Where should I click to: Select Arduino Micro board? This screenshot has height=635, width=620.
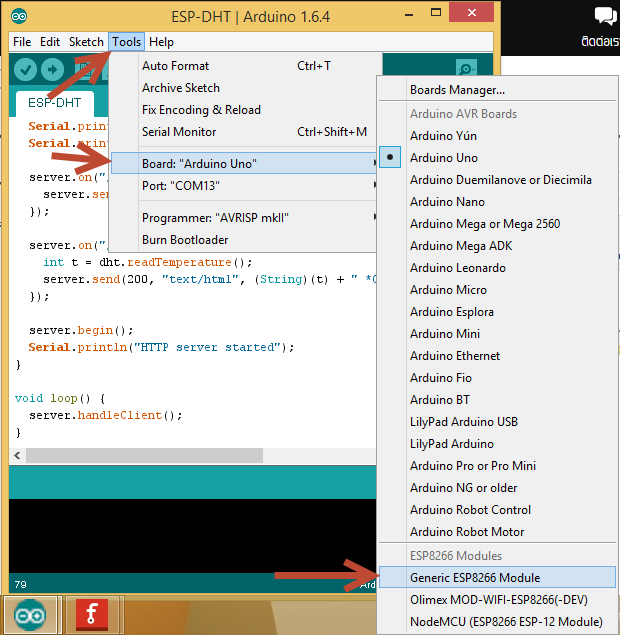(497, 290)
